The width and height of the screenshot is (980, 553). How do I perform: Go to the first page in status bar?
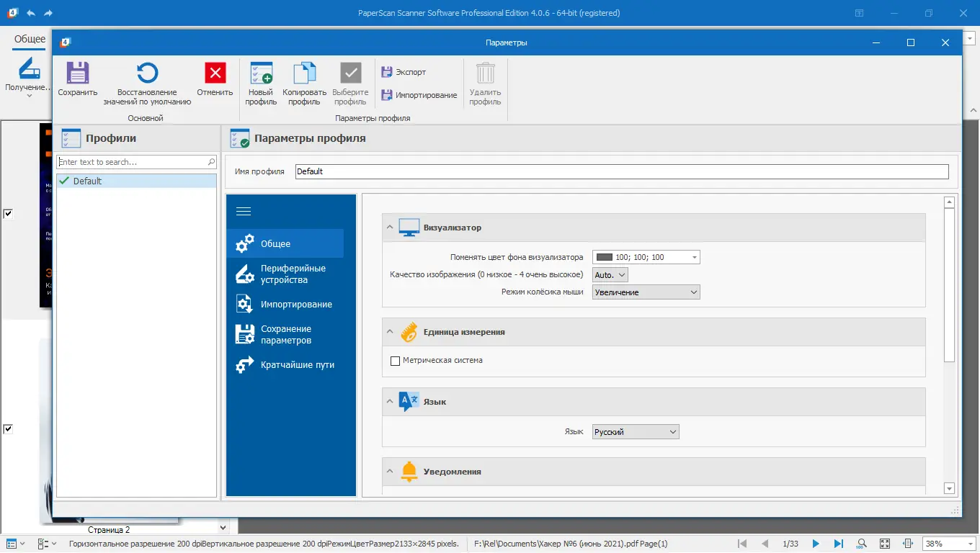coord(743,544)
